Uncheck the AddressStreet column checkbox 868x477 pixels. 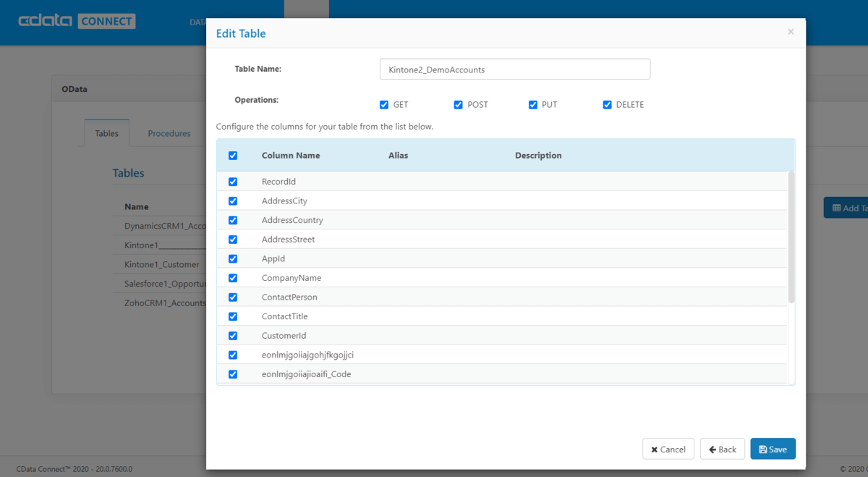tap(233, 240)
